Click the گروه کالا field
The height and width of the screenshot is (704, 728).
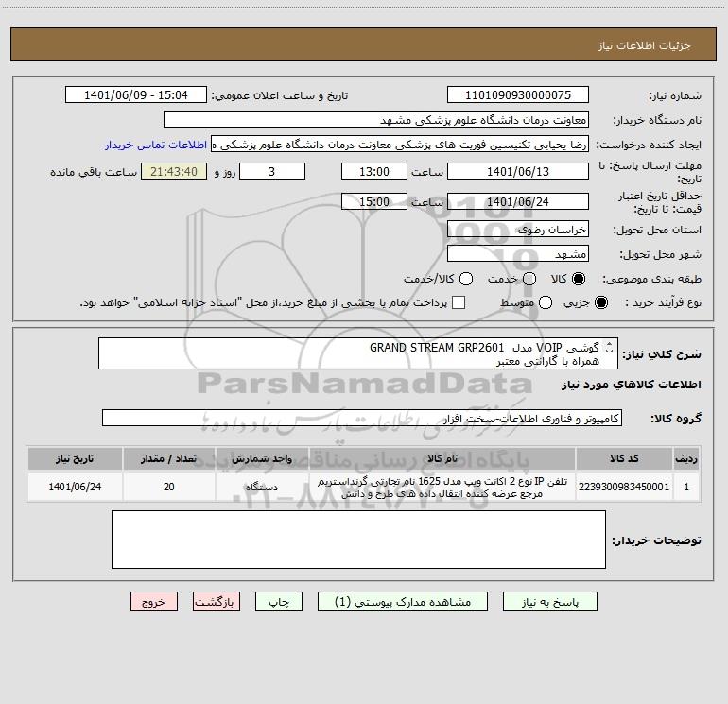point(362,418)
